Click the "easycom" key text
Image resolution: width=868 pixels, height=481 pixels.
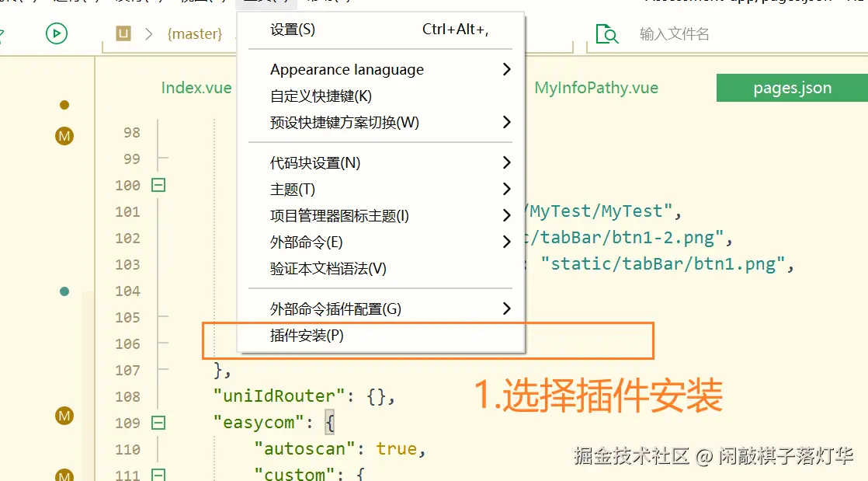(x=259, y=423)
